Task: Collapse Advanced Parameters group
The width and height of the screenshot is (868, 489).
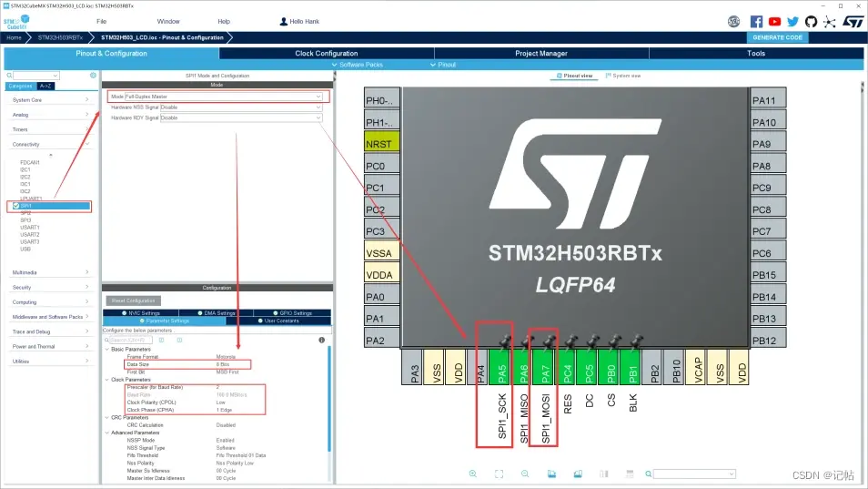Action: pos(107,433)
